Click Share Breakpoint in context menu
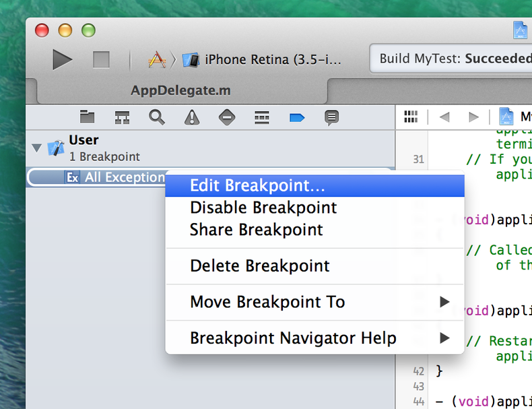Viewport: 532px width, 409px height. pos(256,230)
